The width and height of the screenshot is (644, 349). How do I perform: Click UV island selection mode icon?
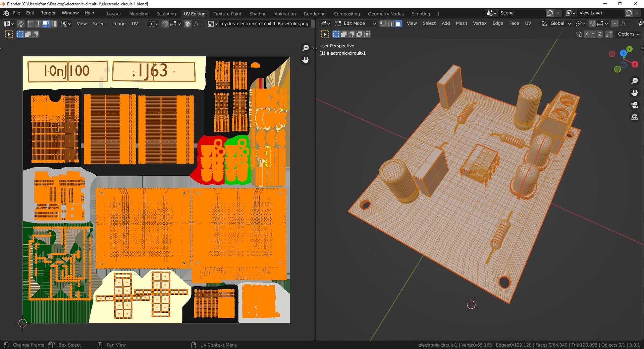tap(54, 24)
